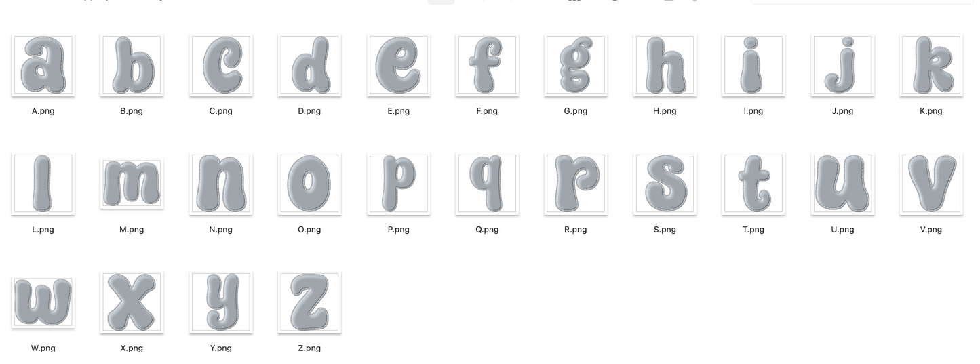The image size is (980, 364).
Task: Click the N.png file label
Action: (x=220, y=230)
